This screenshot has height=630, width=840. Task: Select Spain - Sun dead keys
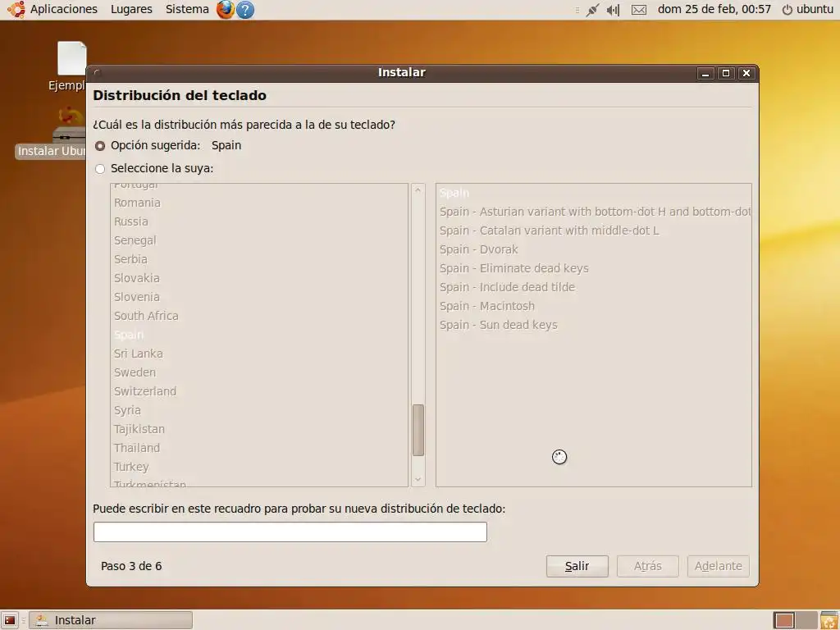pyautogui.click(x=594, y=325)
